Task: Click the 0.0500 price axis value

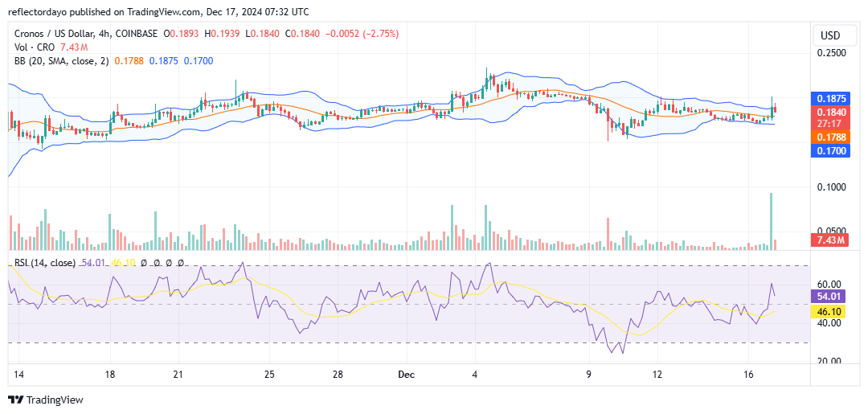Action: coord(833,231)
